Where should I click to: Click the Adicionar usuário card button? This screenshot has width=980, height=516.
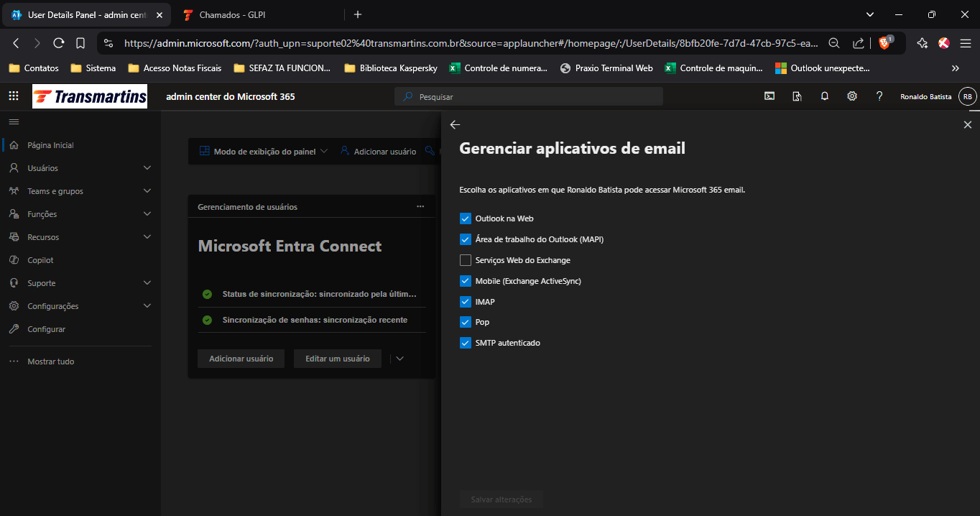241,359
